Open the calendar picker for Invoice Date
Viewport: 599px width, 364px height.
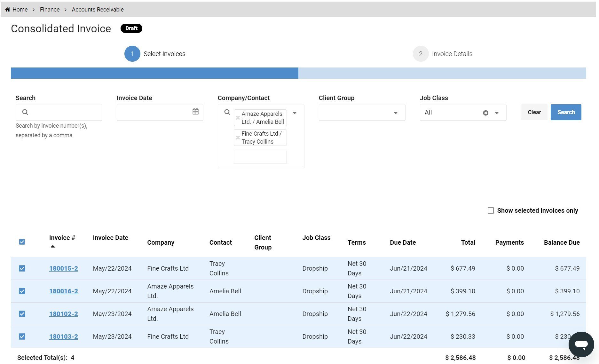(x=195, y=112)
